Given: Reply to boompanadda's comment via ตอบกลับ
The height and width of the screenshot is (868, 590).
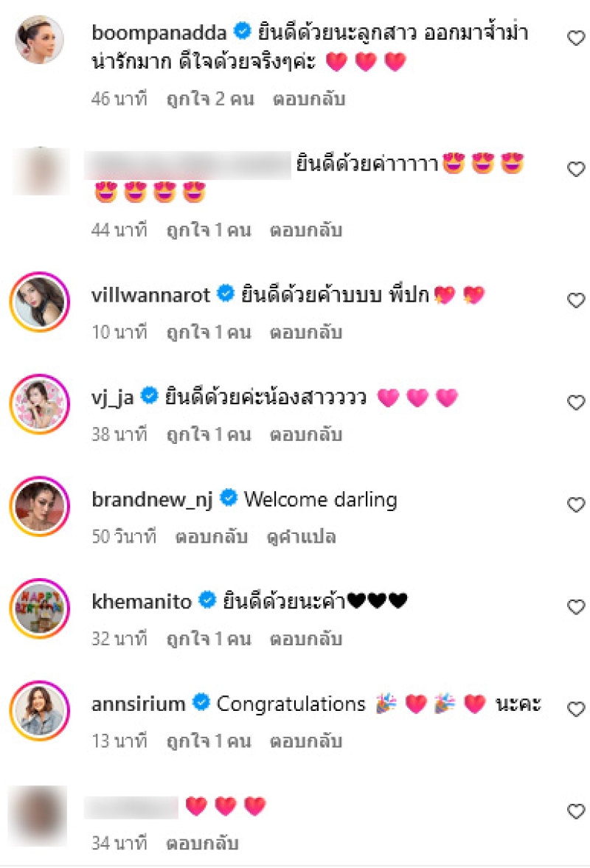Looking at the screenshot, I should click(309, 99).
